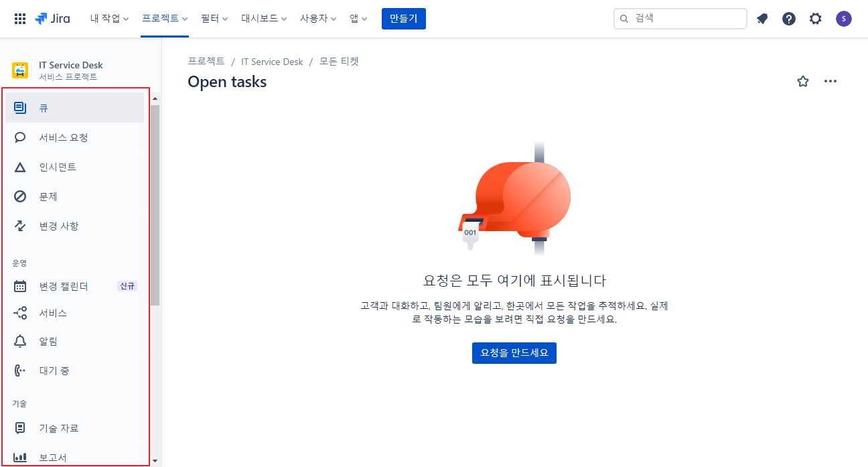The height and width of the screenshot is (467, 868).
Task: Select 보고서 label in sidebar
Action: pyautogui.click(x=53, y=458)
